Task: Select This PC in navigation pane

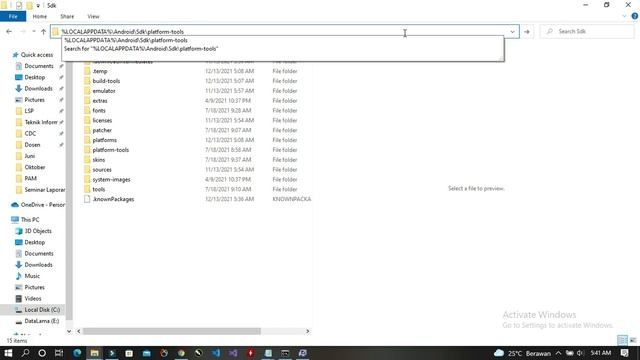Action: [30, 220]
